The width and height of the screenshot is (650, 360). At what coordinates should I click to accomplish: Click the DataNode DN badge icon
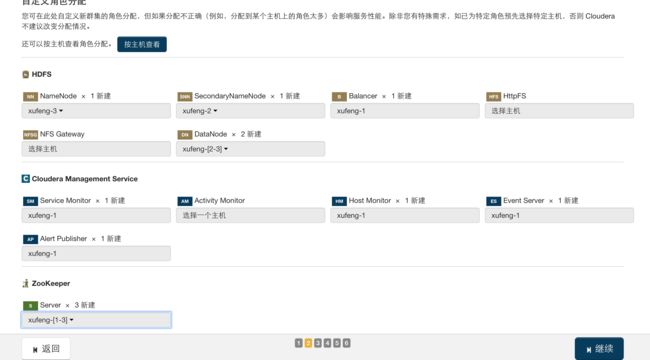pyautogui.click(x=185, y=135)
